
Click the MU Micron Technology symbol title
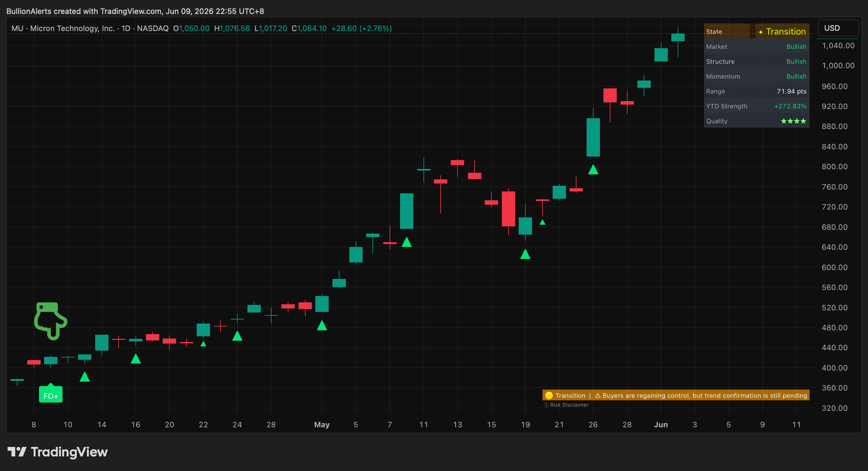(x=63, y=28)
